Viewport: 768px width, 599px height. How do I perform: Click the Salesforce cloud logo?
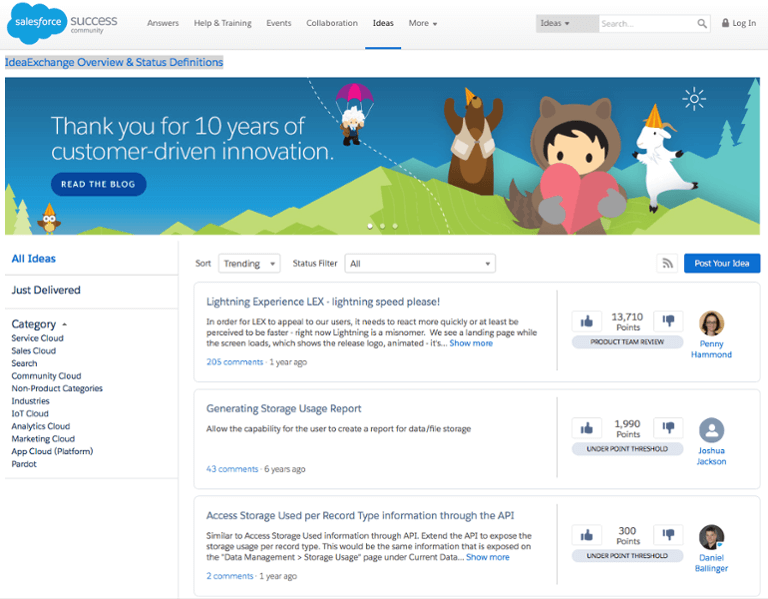[x=37, y=23]
